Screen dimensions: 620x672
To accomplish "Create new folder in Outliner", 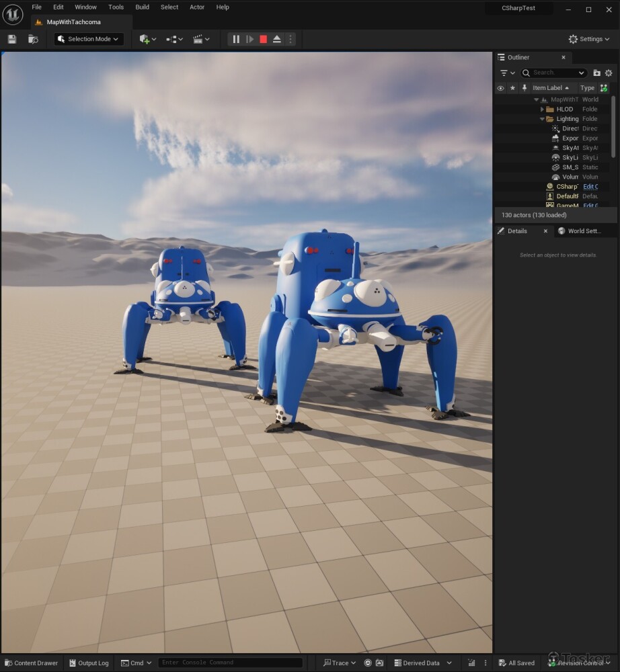I will click(596, 73).
